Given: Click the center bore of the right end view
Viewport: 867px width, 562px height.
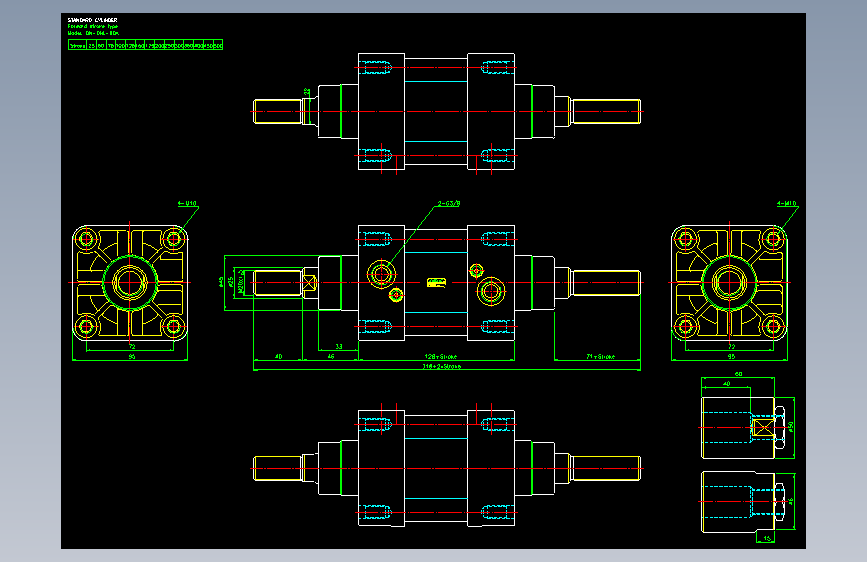Looking at the screenshot, I should (x=729, y=283).
